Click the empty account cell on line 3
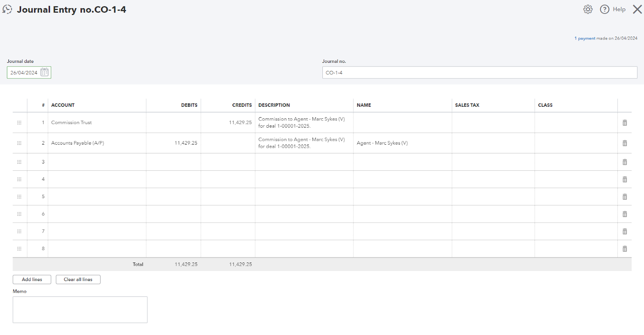Viewport: 644px width, 335px height. coord(97,162)
